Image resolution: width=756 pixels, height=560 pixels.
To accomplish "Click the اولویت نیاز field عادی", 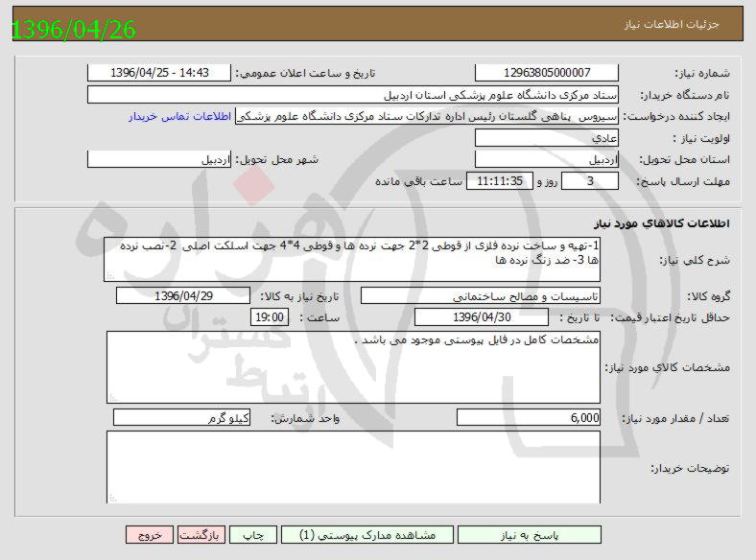I will [547, 138].
